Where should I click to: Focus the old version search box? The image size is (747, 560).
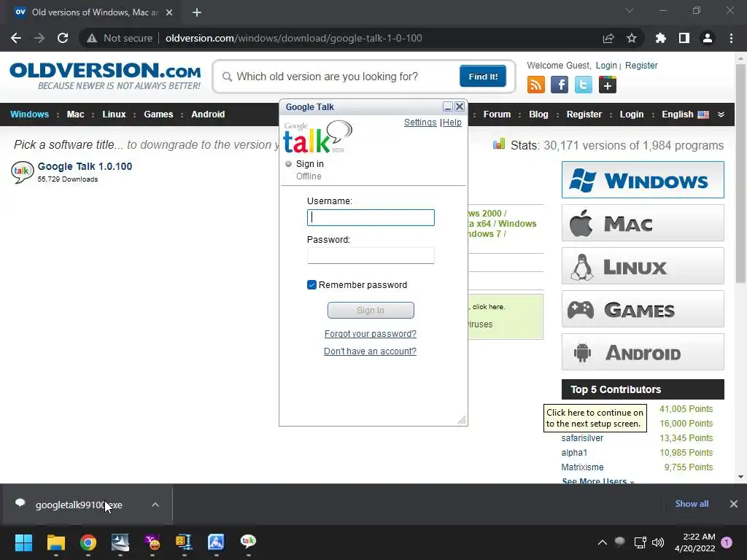click(338, 77)
